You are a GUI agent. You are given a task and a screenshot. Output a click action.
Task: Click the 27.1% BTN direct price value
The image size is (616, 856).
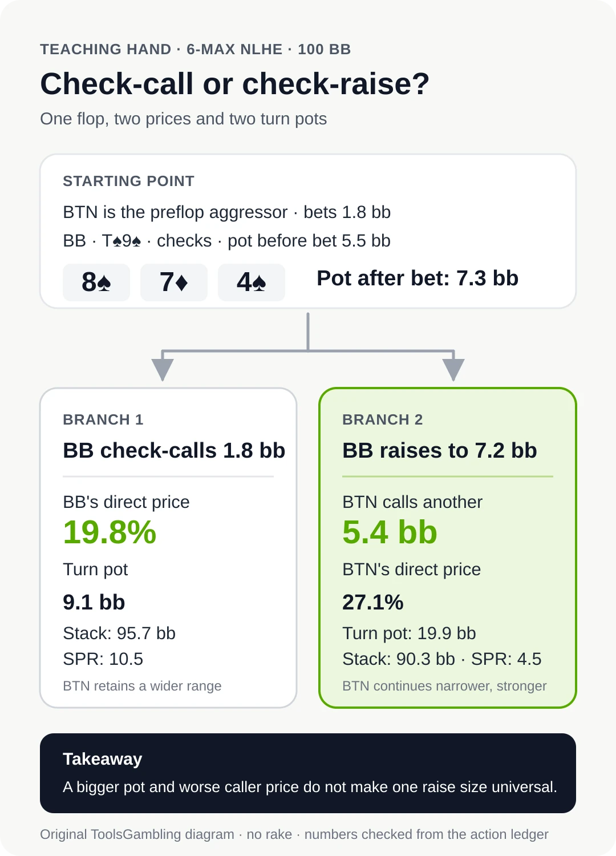(x=373, y=602)
